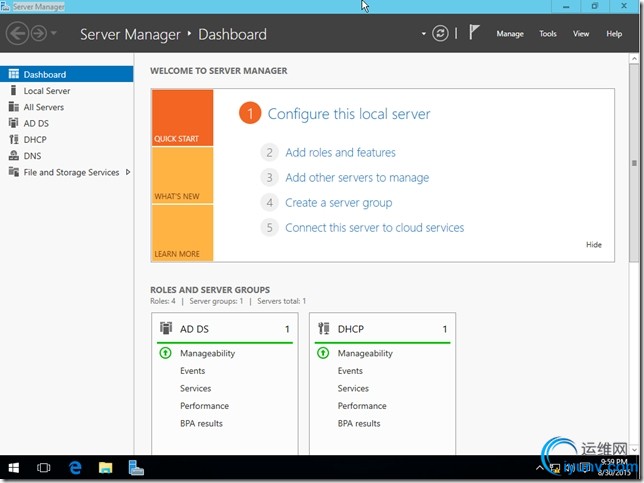Open DHCP tile Services

353,389
